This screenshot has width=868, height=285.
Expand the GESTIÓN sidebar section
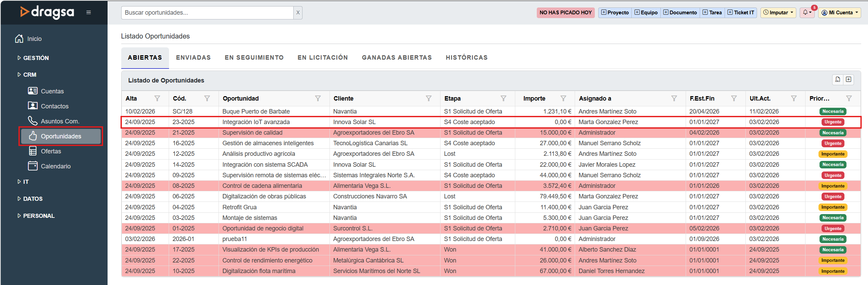(x=36, y=58)
